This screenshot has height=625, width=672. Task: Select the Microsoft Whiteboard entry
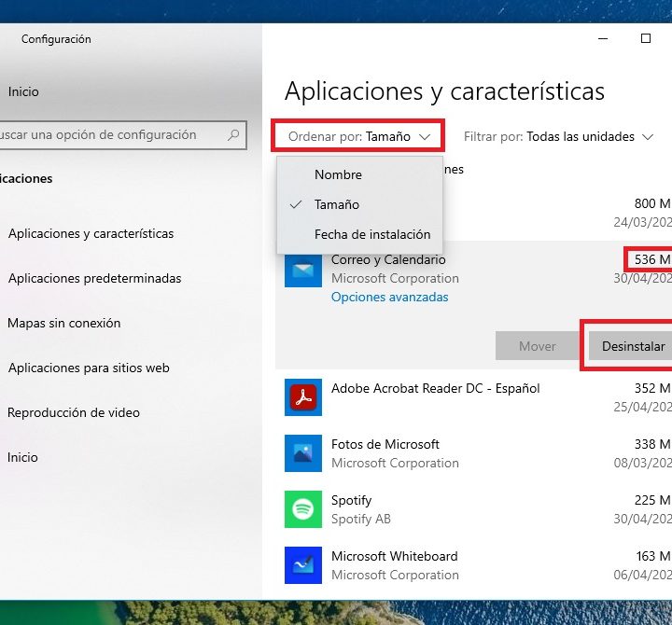(394, 556)
